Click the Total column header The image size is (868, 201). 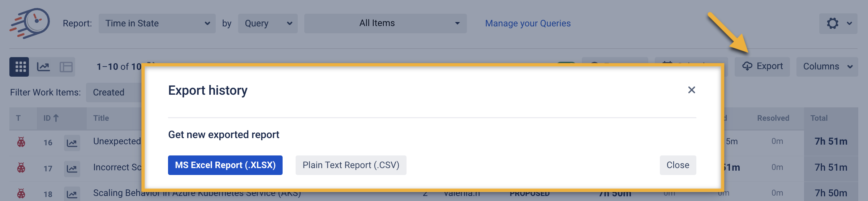[819, 118]
